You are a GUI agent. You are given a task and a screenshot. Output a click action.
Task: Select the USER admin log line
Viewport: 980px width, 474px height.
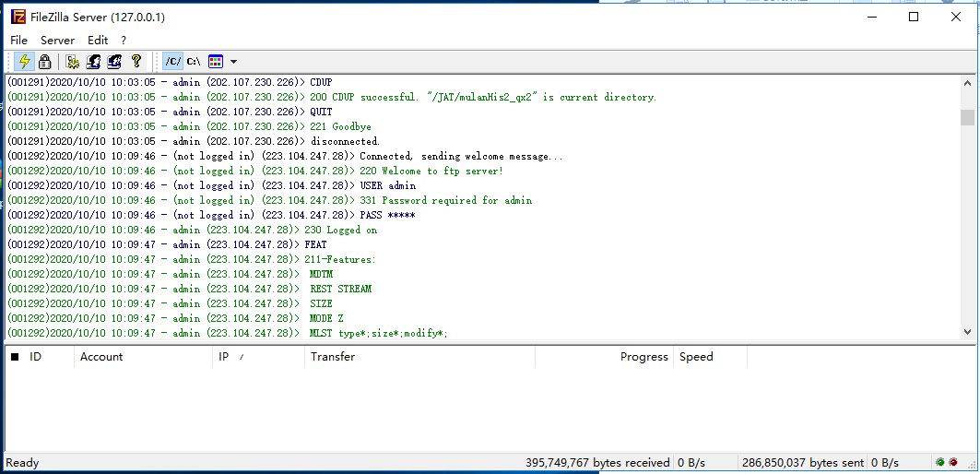click(211, 185)
